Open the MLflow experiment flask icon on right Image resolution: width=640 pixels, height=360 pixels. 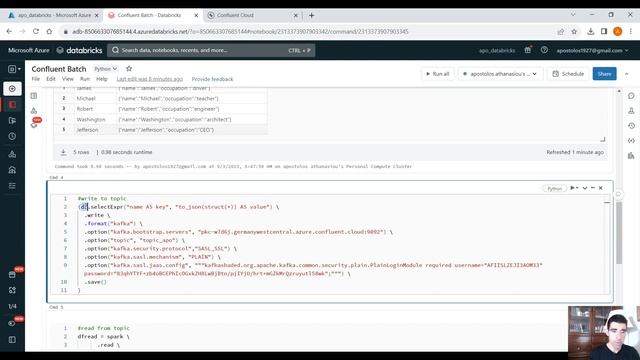(x=631, y=111)
